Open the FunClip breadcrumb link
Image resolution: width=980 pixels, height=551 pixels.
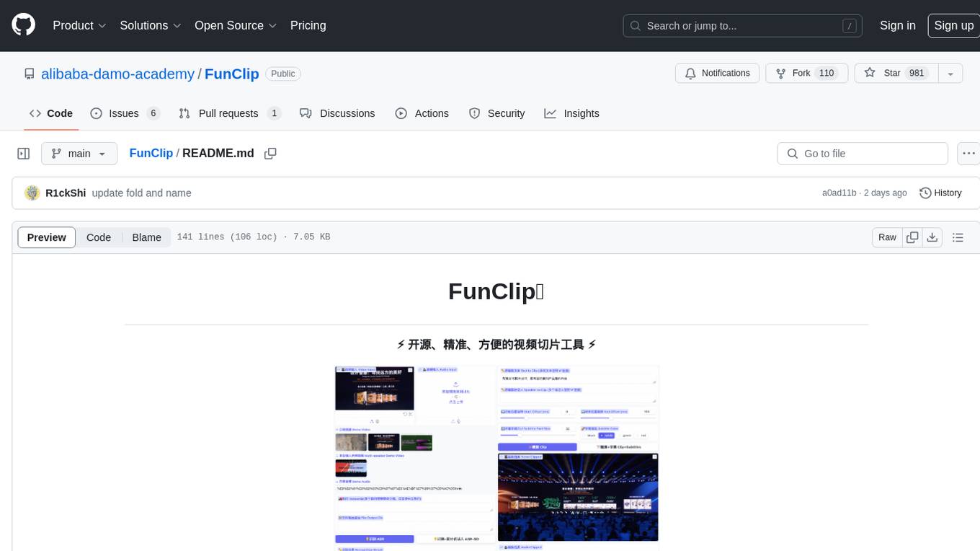tap(151, 153)
